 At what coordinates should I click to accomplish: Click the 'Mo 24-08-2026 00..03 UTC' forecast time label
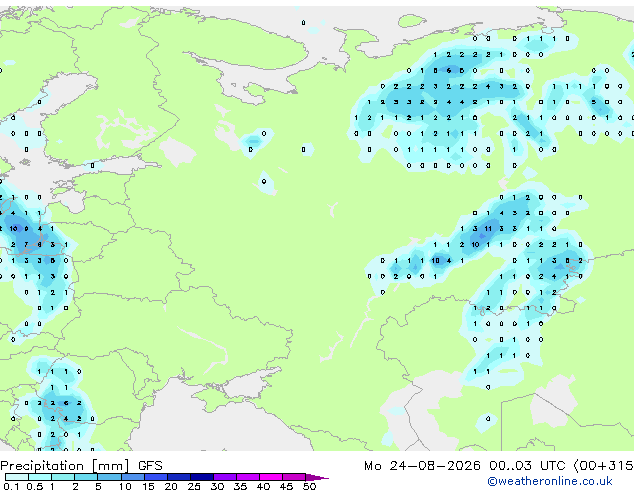pos(465,466)
